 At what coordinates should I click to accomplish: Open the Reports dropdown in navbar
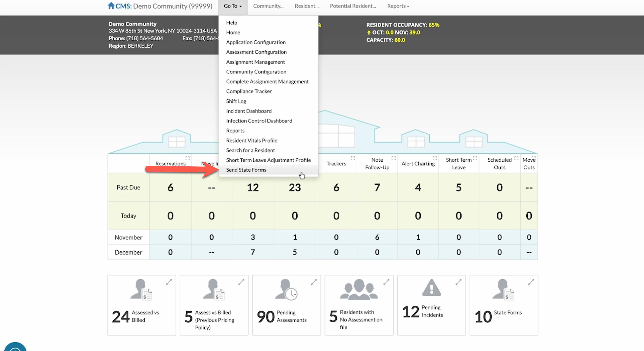coord(398,6)
